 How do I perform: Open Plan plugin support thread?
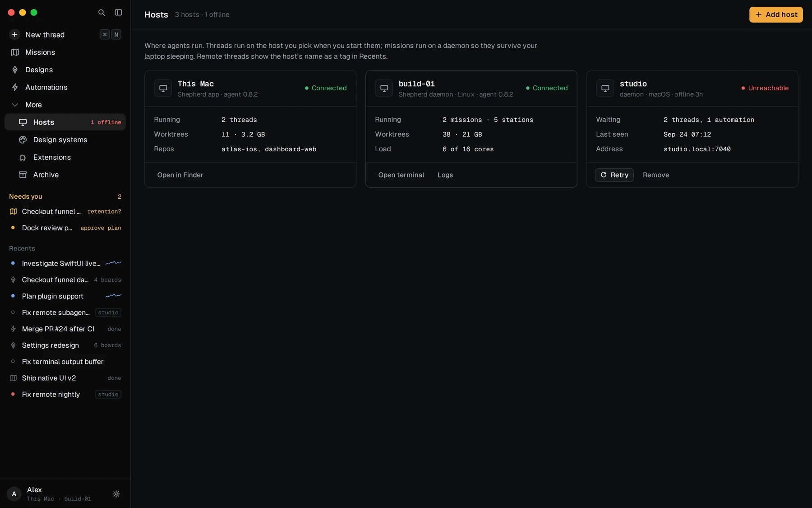coord(65,296)
